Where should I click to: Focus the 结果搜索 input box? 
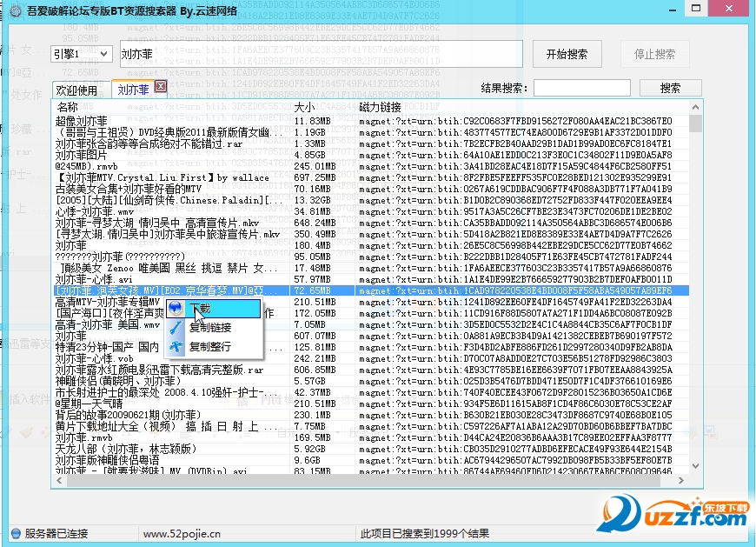click(x=582, y=88)
